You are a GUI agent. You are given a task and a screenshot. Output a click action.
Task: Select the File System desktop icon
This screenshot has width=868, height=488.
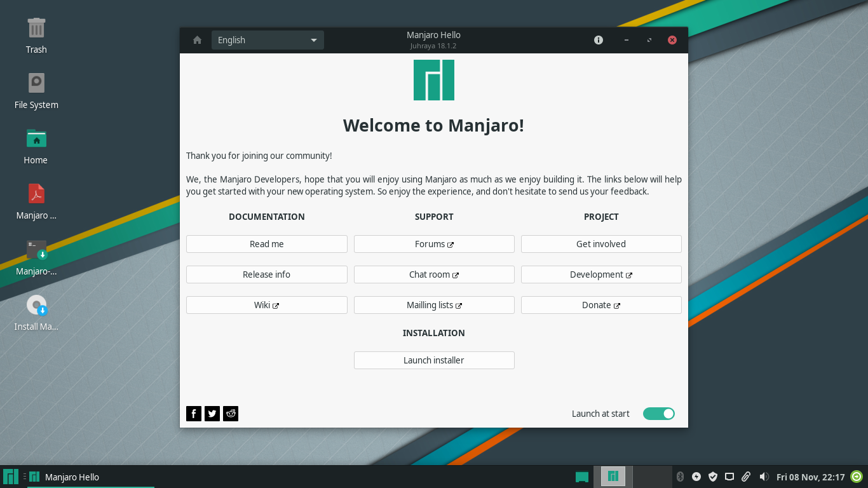pos(36,83)
